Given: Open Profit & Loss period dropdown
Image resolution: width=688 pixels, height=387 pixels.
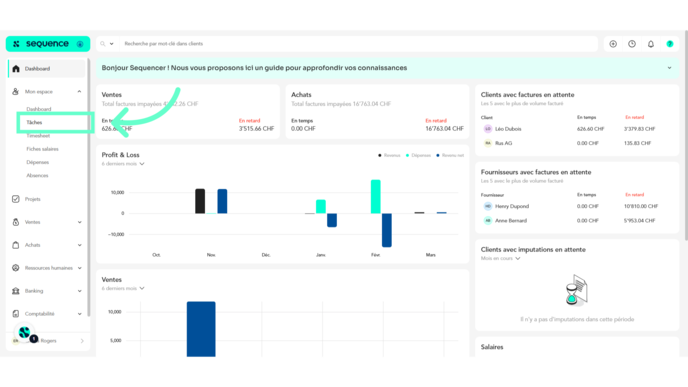Looking at the screenshot, I should pyautogui.click(x=123, y=164).
